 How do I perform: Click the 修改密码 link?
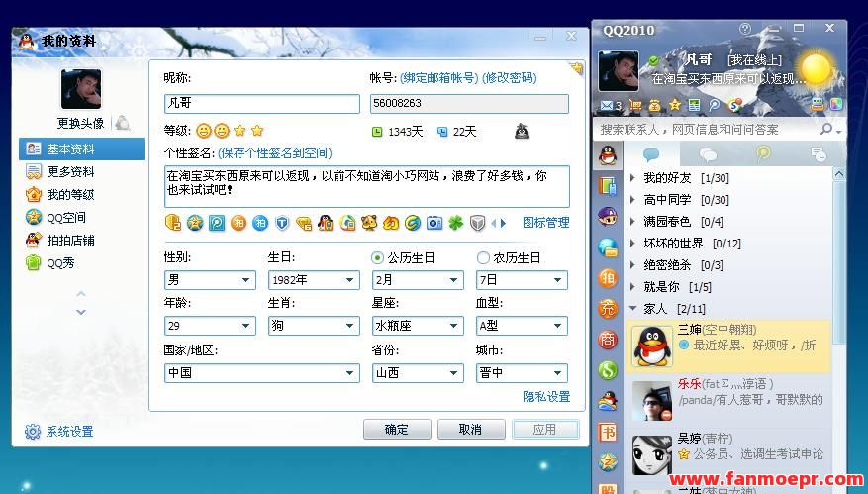click(x=510, y=78)
